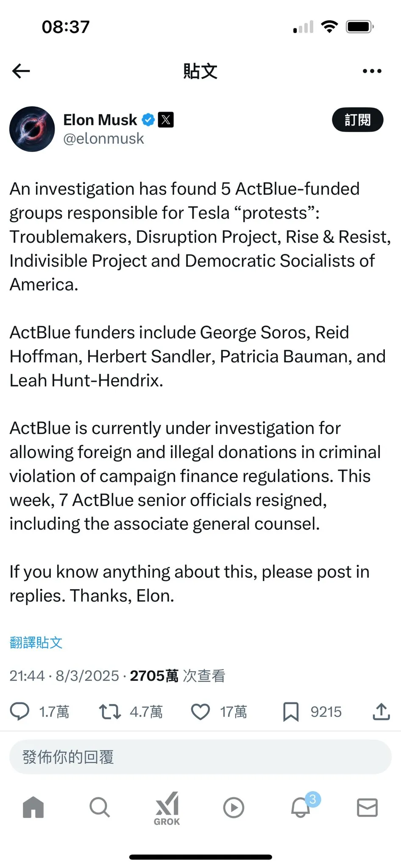Tap the back arrow icon
Viewport: 401px width, 868px height.
(x=21, y=71)
